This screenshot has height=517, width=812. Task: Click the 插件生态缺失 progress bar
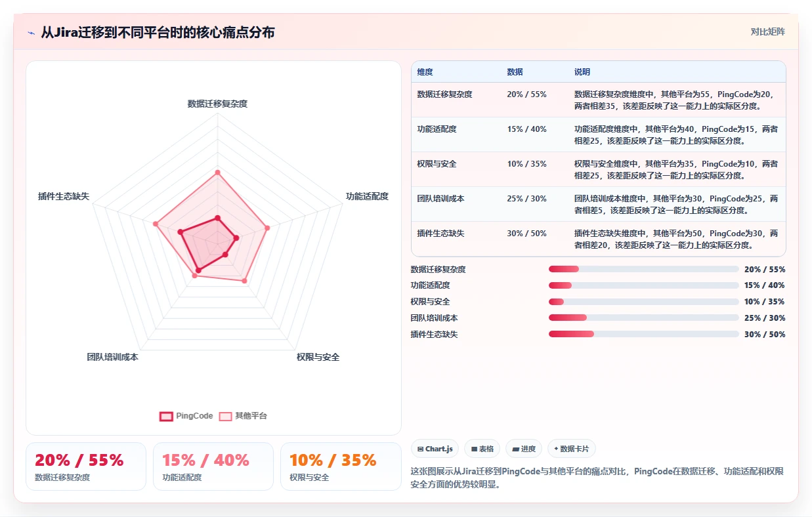pos(644,334)
